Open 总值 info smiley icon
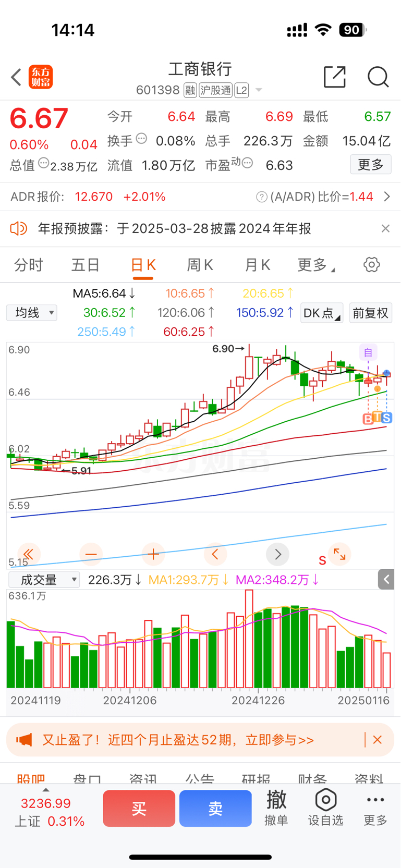Image resolution: width=401 pixels, height=868 pixels. point(43,163)
